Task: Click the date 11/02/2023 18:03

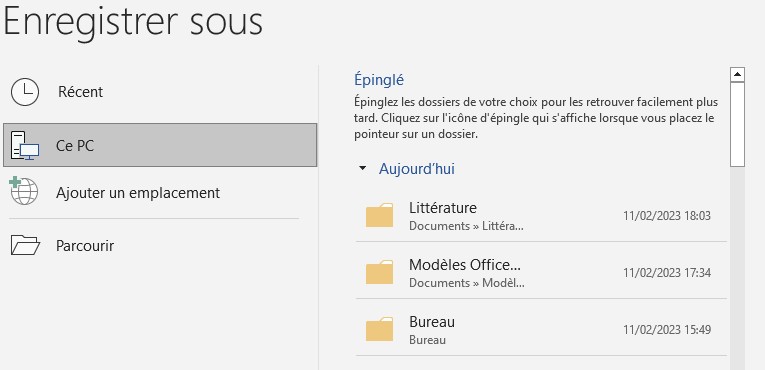Action: (667, 216)
